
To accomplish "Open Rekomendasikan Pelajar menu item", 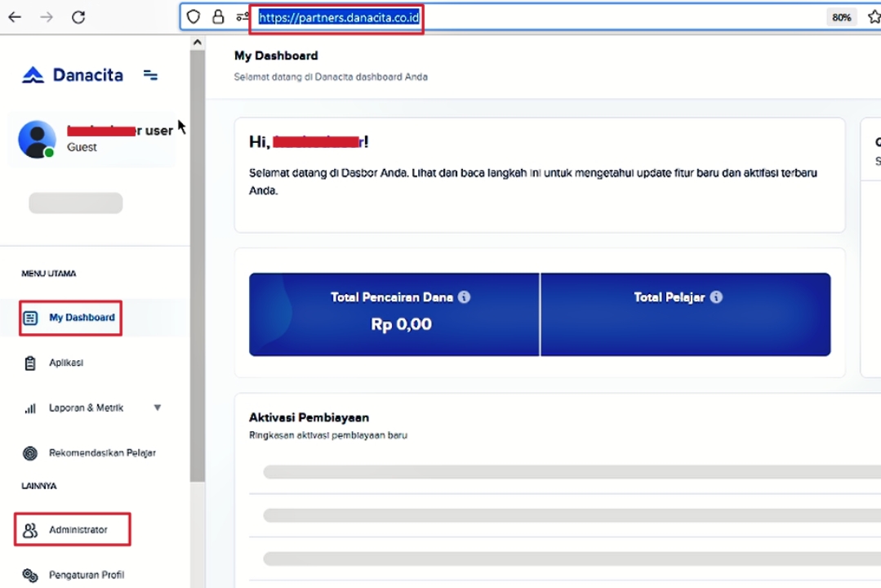I will click(x=102, y=452).
